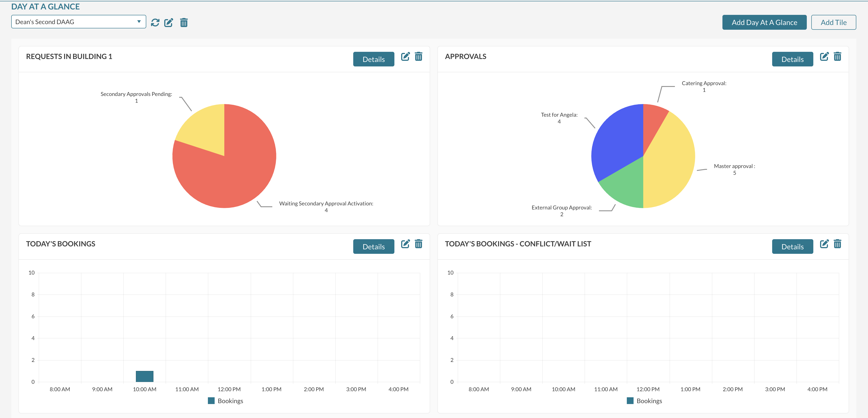Click the TODAY'S BOOKINGS tile title
This screenshot has width=868, height=418.
pyautogui.click(x=61, y=244)
